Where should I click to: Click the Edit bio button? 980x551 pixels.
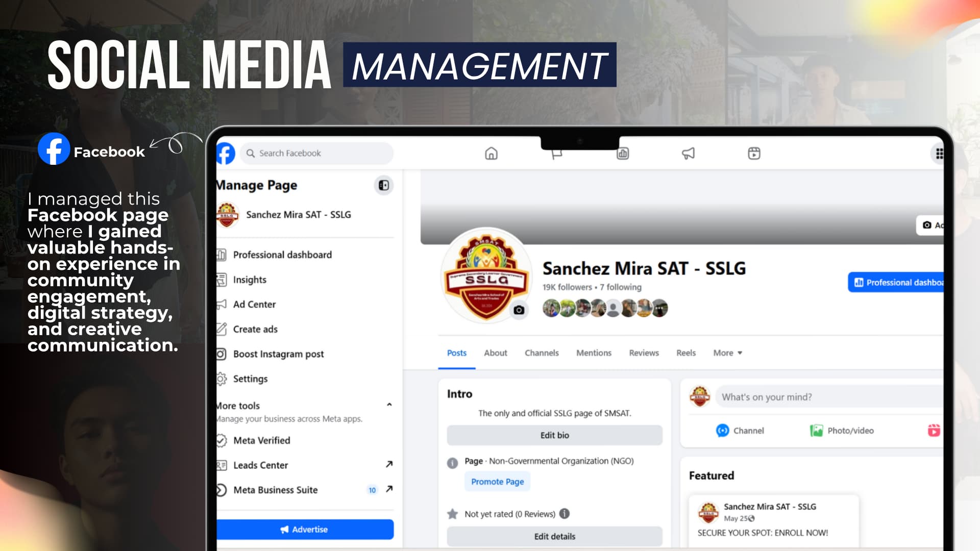click(x=554, y=435)
